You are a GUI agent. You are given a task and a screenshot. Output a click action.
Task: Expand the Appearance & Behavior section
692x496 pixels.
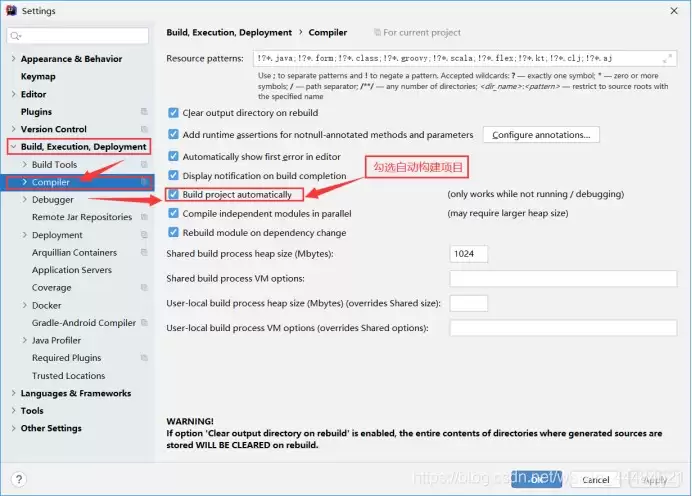click(13, 59)
